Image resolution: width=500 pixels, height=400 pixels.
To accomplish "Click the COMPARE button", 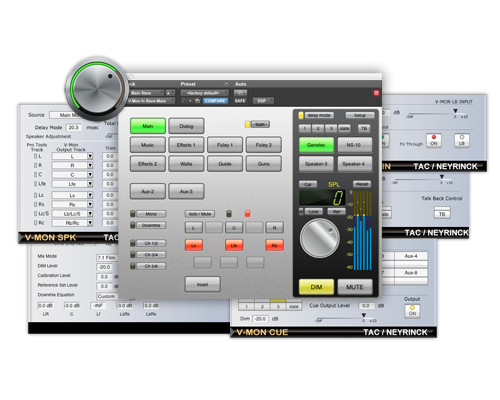I will [215, 101].
